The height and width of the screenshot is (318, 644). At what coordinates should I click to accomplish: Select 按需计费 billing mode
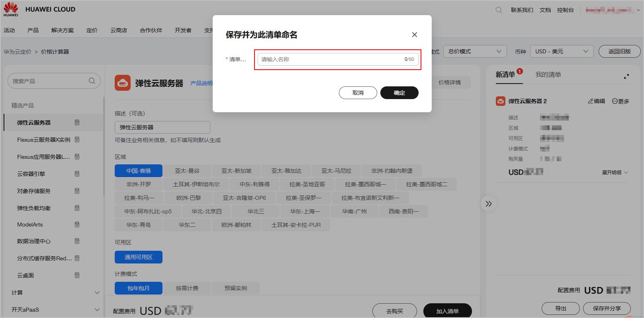[187, 288]
